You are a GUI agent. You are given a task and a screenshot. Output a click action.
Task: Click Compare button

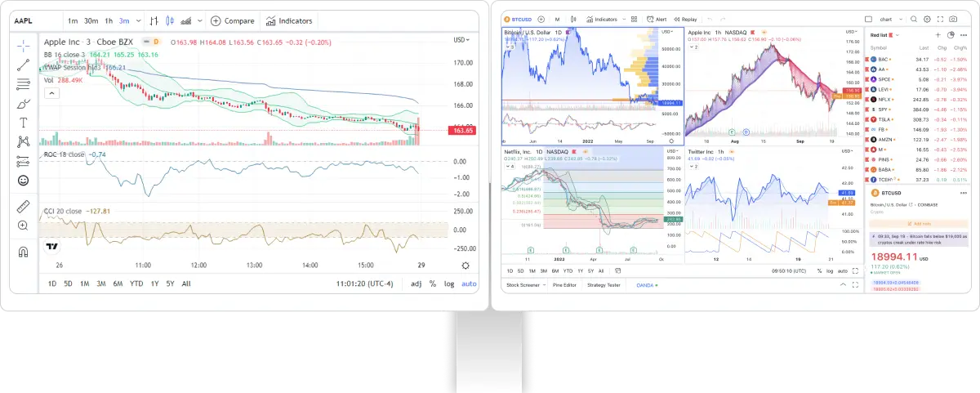232,20
